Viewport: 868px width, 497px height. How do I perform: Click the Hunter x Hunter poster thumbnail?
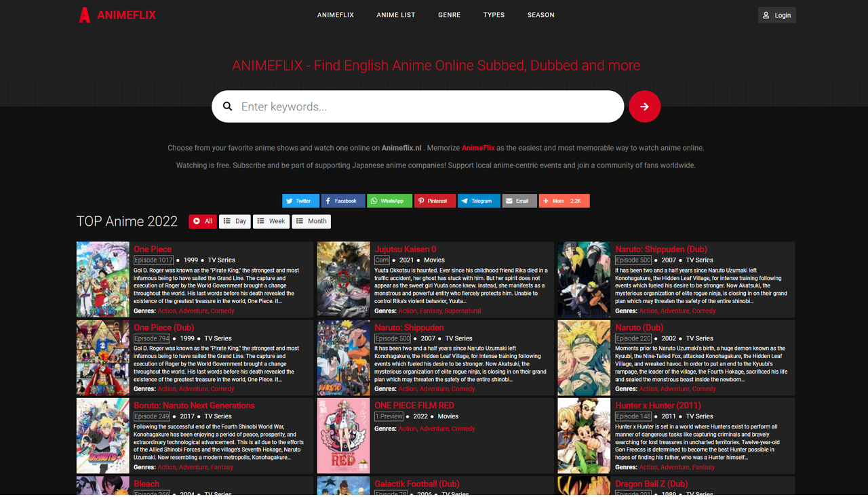coord(584,436)
